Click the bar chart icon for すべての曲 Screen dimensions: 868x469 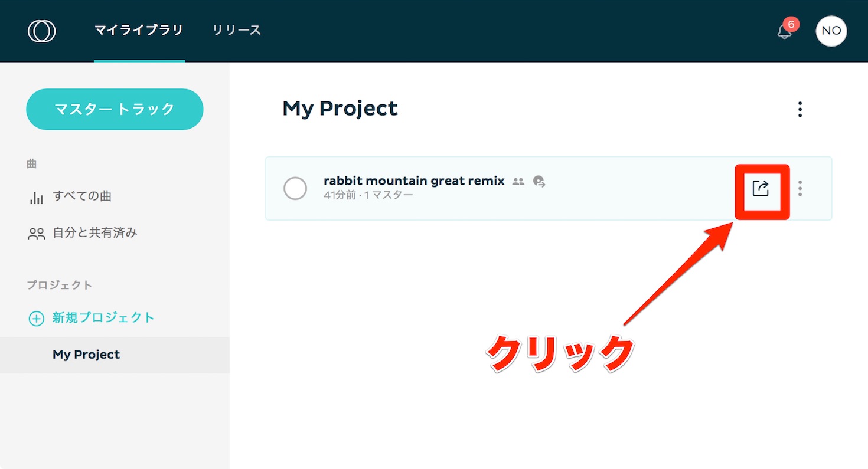[x=37, y=198]
